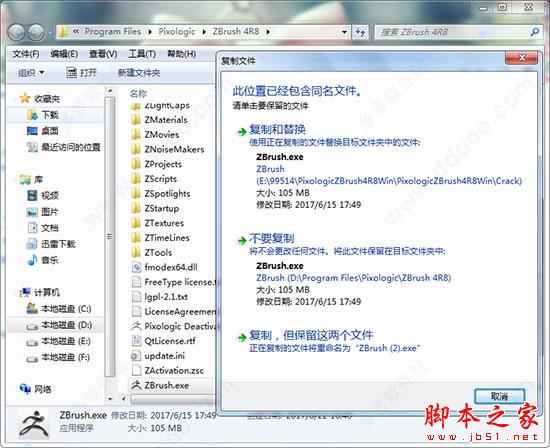Click the ZMovies folder icon
Viewport: 550px width, 448px height.
(136, 135)
